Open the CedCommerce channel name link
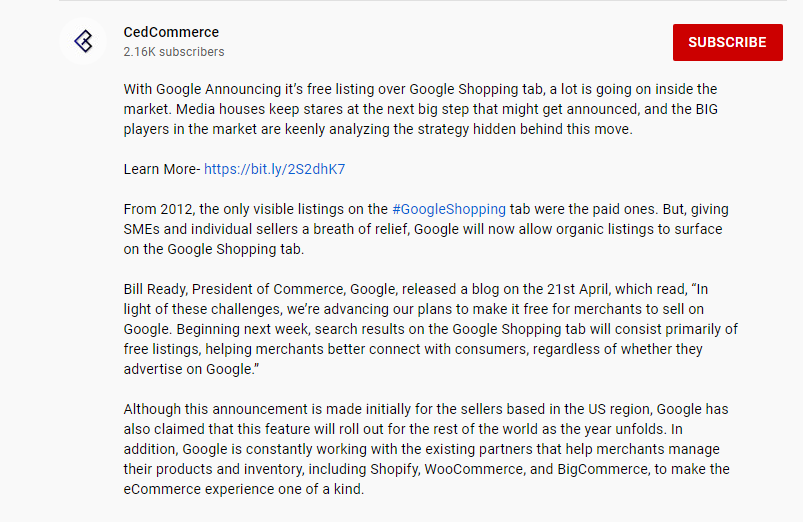The height and width of the screenshot is (522, 803). [x=171, y=32]
